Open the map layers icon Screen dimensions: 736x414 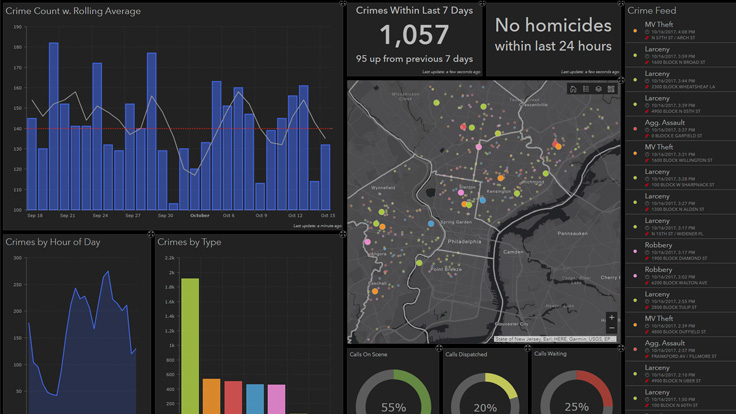click(x=598, y=90)
